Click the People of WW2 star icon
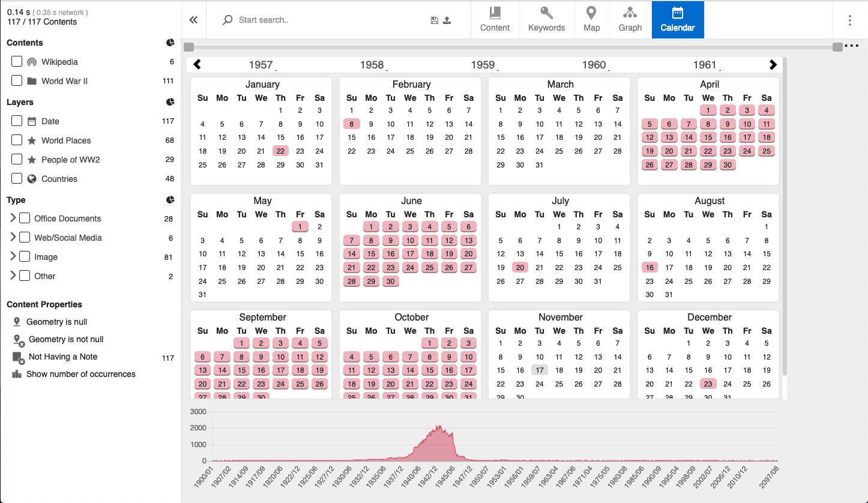The image size is (868, 503). [32, 160]
